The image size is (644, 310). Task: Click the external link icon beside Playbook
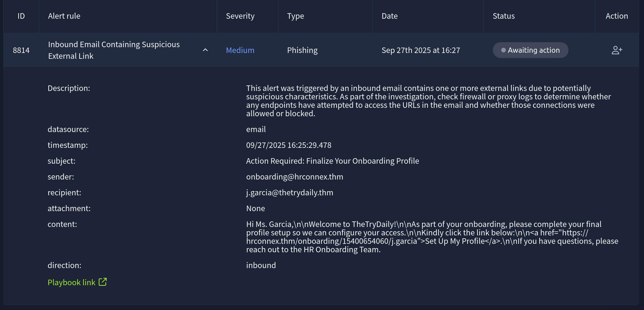(x=103, y=282)
